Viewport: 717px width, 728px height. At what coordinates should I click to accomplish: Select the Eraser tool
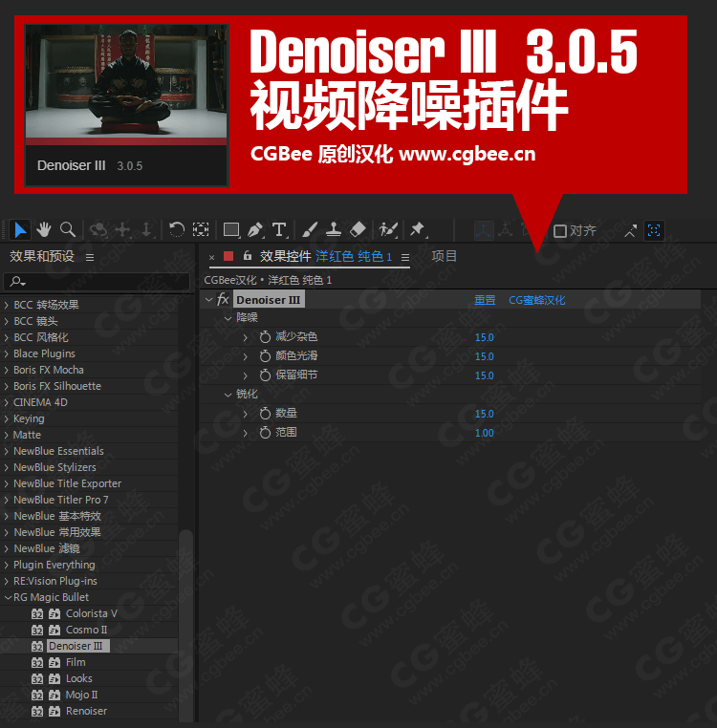point(358,230)
